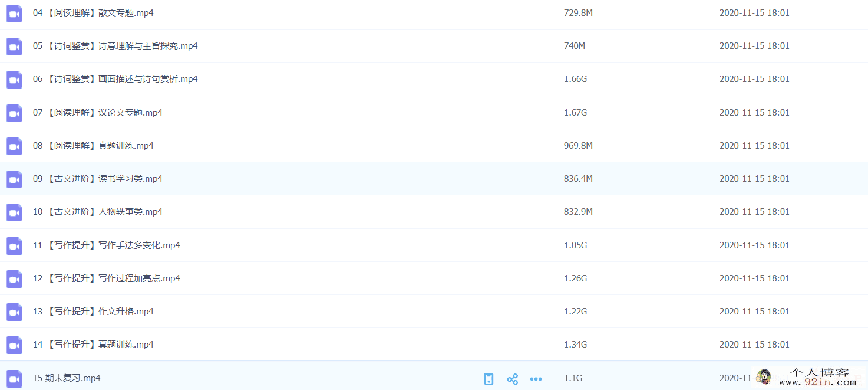Click size value 1.34G

576,344
